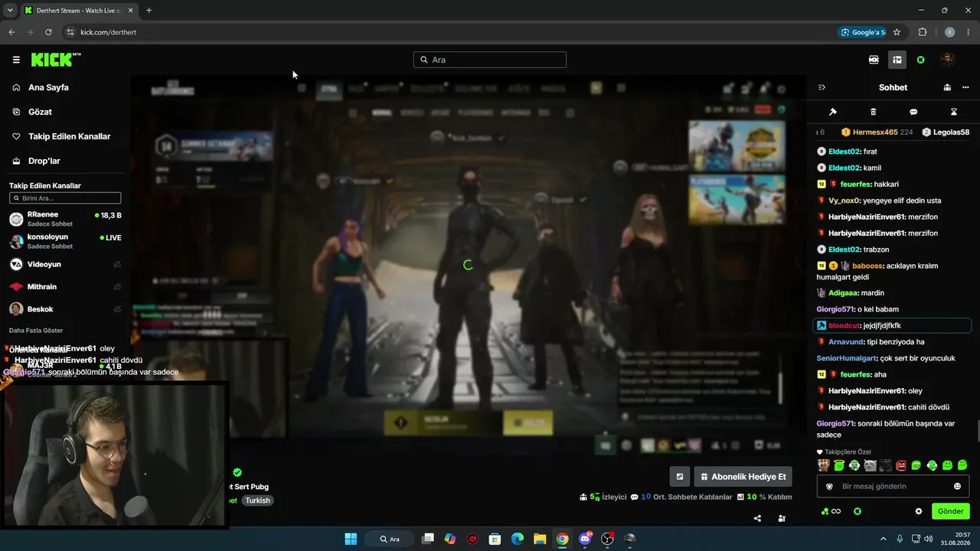The width and height of the screenshot is (980, 551).
Task: Click the address bar URL kick.com/derthert
Action: pos(108,32)
